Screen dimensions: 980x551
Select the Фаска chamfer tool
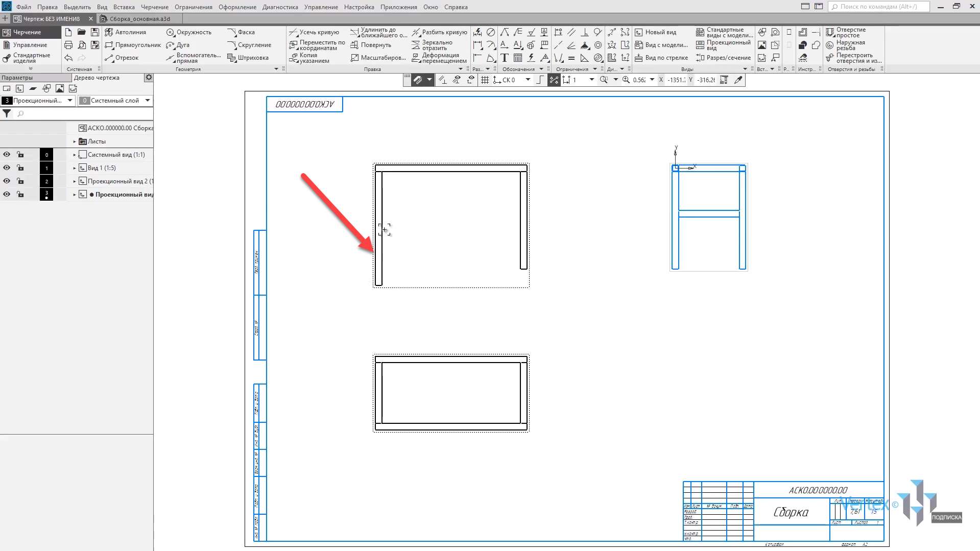coord(241,32)
